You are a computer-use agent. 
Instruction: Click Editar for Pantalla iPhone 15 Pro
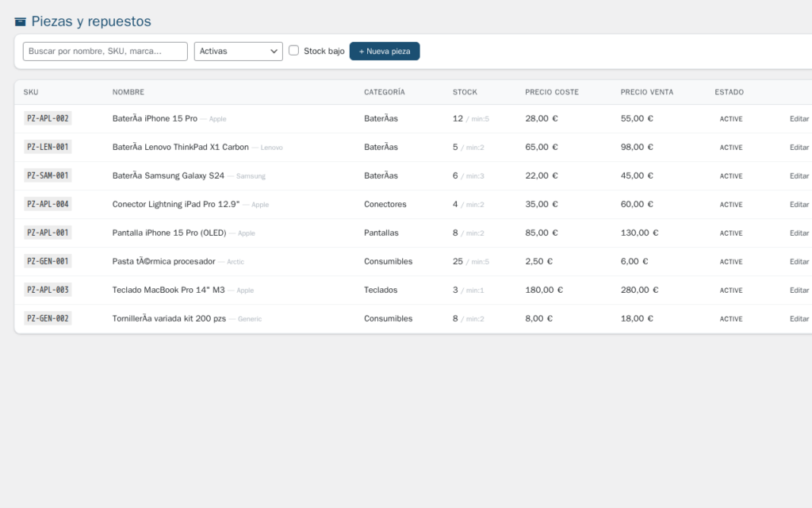799,233
